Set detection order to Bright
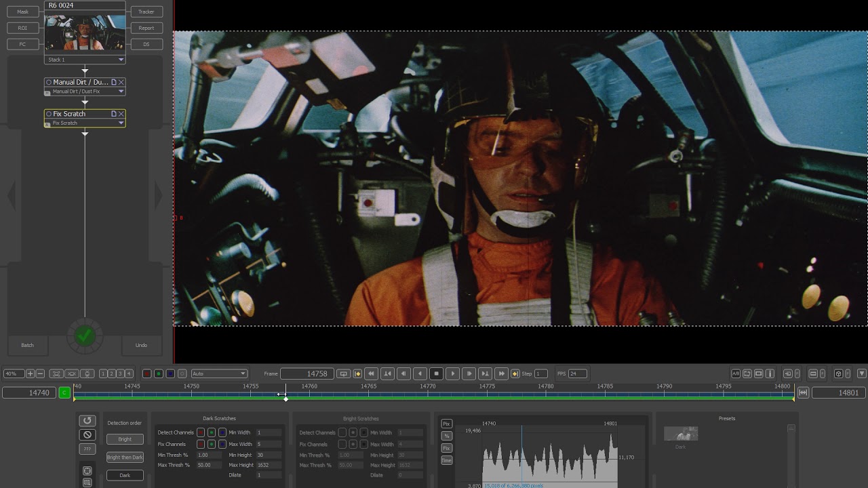The width and height of the screenshot is (868, 488). pos(125,439)
